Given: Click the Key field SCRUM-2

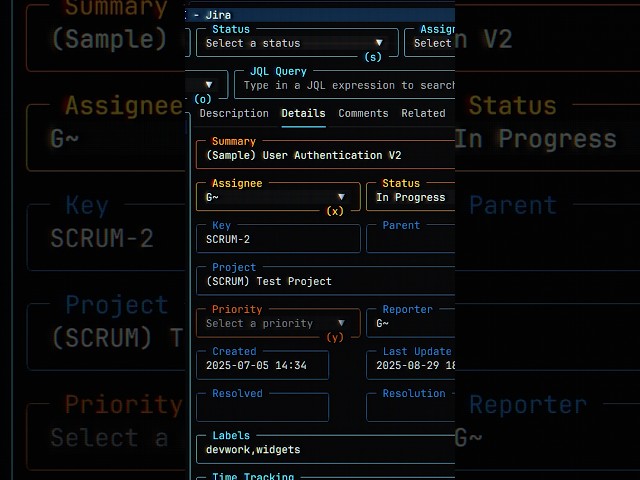Looking at the screenshot, I should 278,239.
